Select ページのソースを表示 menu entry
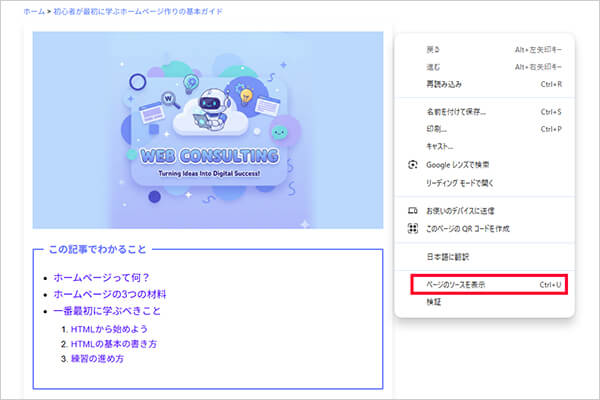The height and width of the screenshot is (400, 600). [x=489, y=284]
